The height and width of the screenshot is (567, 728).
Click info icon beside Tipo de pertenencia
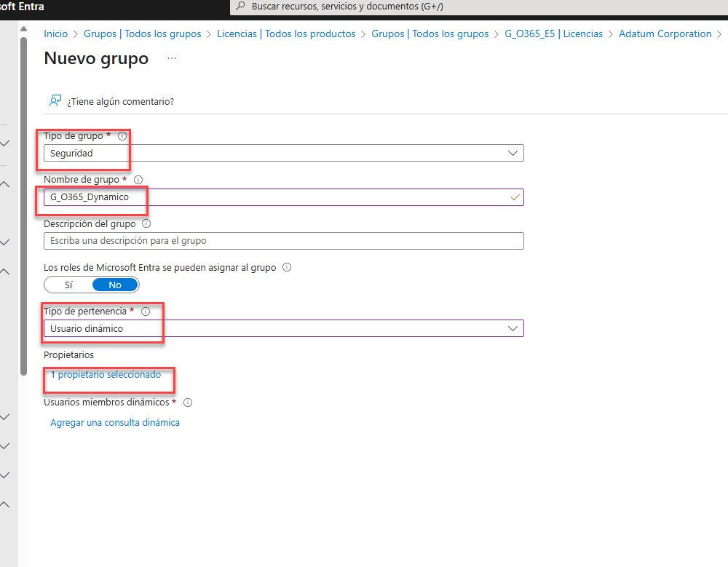(146, 312)
